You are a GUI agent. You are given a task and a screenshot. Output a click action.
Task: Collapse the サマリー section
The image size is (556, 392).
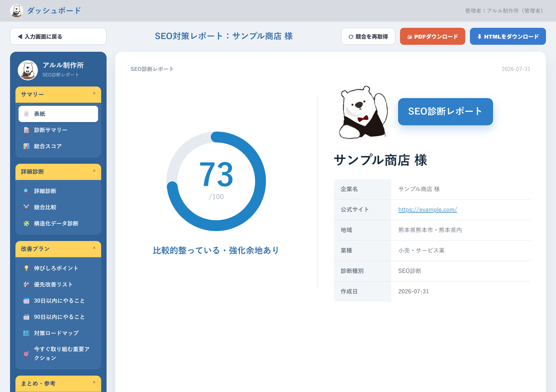point(58,95)
